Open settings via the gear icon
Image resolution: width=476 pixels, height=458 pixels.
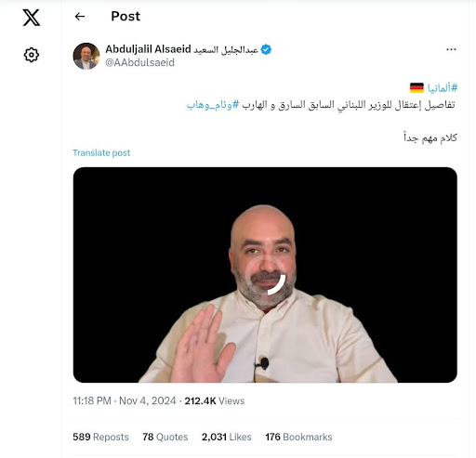point(32,55)
